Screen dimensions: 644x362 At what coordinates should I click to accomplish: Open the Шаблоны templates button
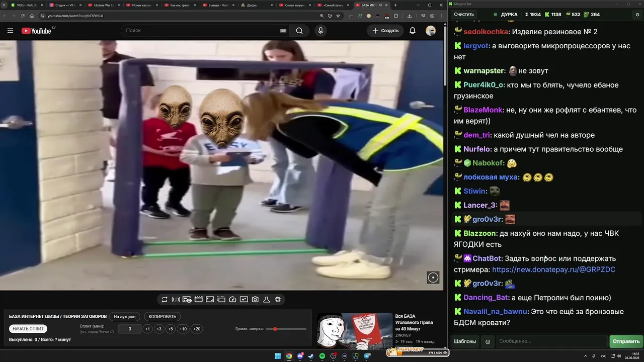tap(465, 341)
